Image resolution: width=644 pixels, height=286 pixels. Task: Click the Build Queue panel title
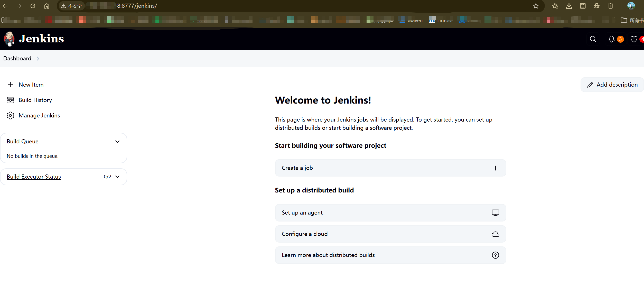point(23,142)
